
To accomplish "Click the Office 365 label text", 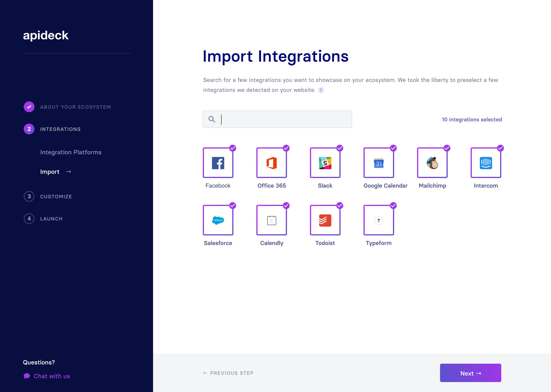I will [x=272, y=186].
